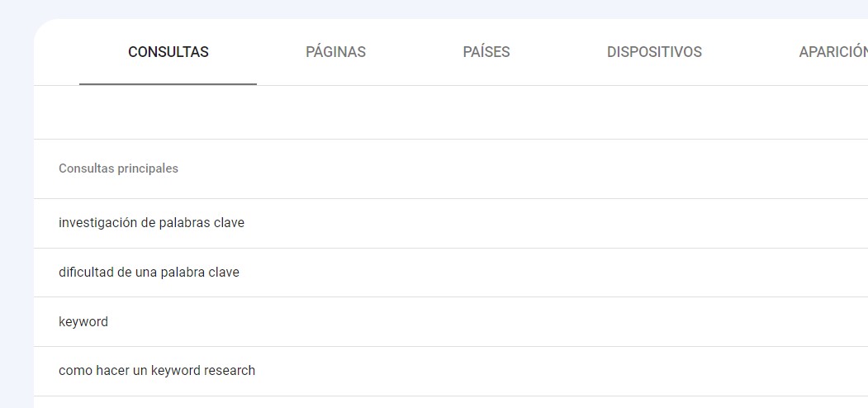Click the Consultas principales column header
Viewport: 868px width, 408px height.
click(x=118, y=168)
